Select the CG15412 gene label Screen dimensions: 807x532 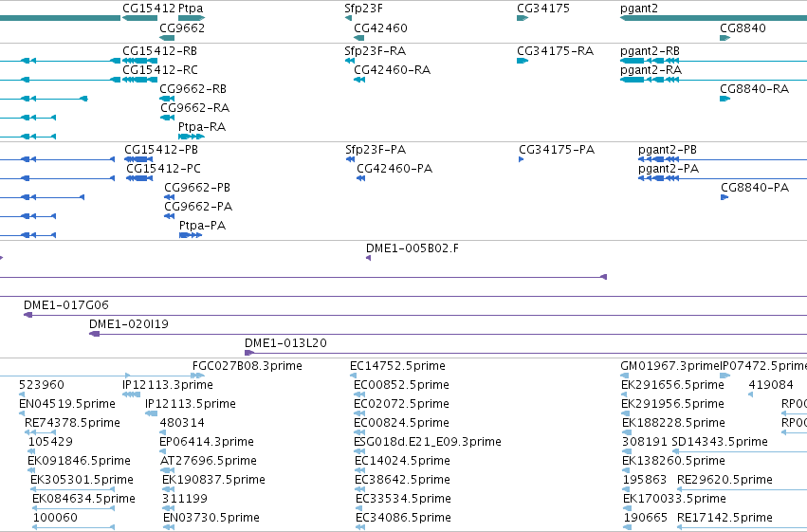click(149, 9)
